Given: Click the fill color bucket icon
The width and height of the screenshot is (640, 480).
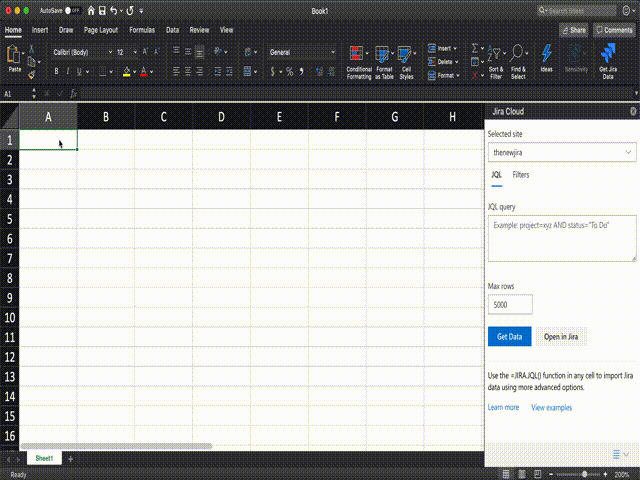Looking at the screenshot, I should [x=127, y=72].
